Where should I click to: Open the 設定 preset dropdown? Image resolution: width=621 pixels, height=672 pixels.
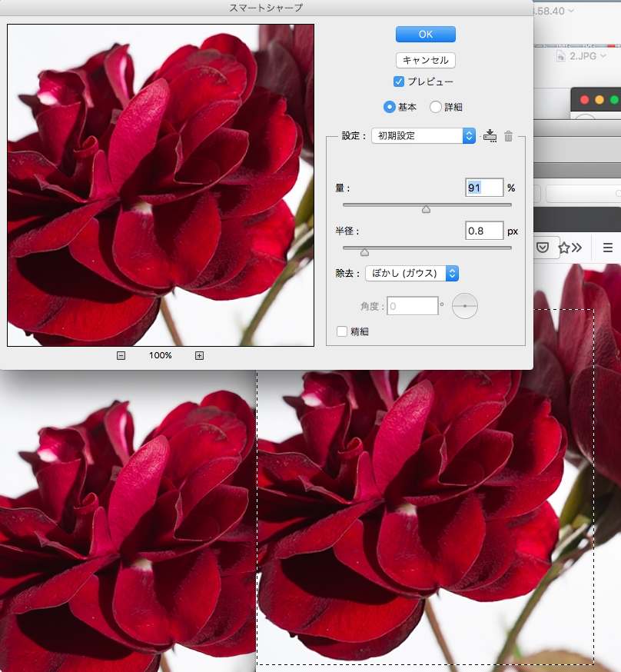423,135
